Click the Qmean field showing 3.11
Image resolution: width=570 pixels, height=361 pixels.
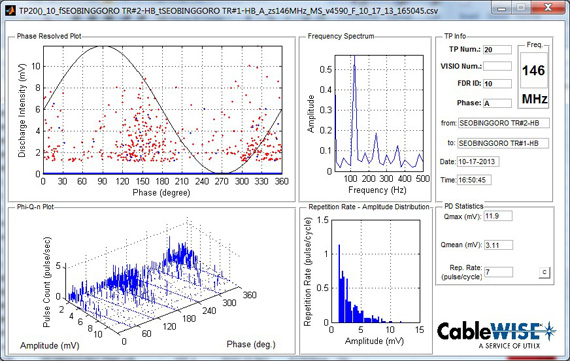pyautogui.click(x=498, y=245)
